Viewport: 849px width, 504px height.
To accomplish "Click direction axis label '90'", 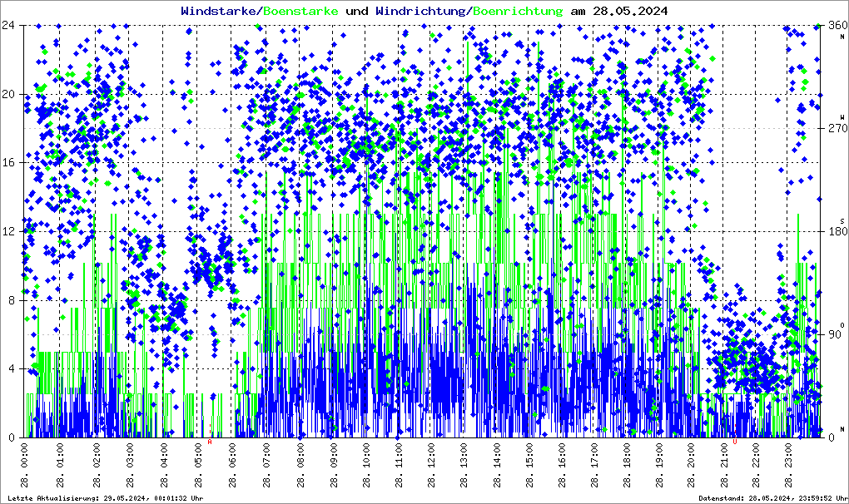I will pos(836,334).
